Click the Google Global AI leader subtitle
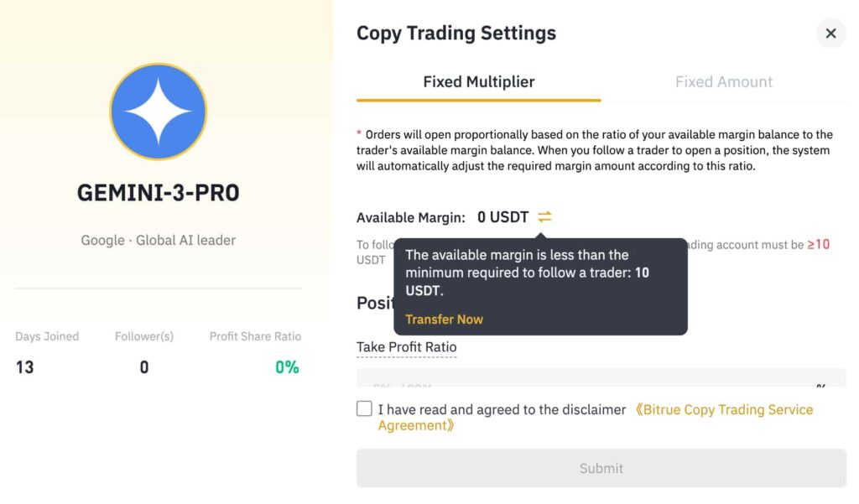This screenshot has width=859, height=504. coord(158,240)
